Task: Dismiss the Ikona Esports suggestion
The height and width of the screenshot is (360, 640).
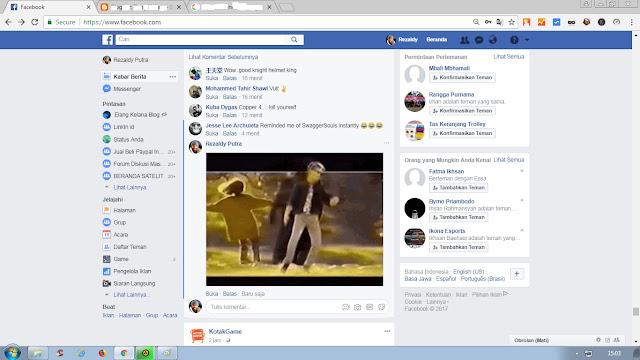Action: (522, 230)
